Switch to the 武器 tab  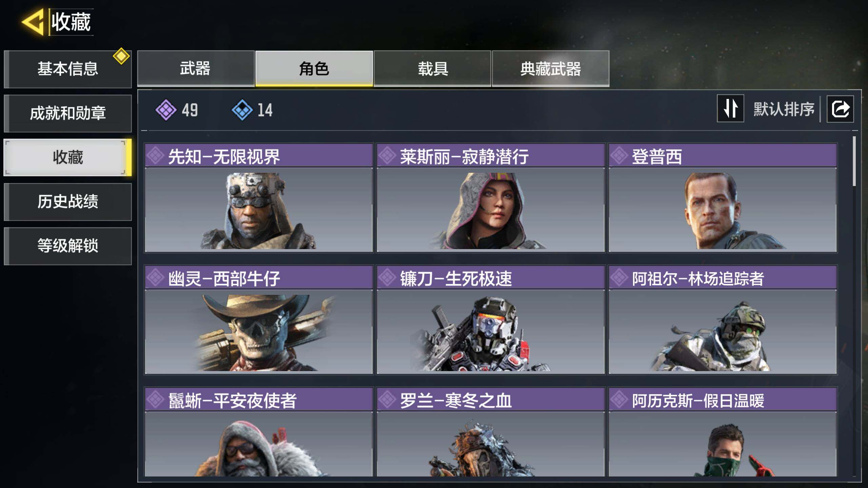(x=196, y=68)
